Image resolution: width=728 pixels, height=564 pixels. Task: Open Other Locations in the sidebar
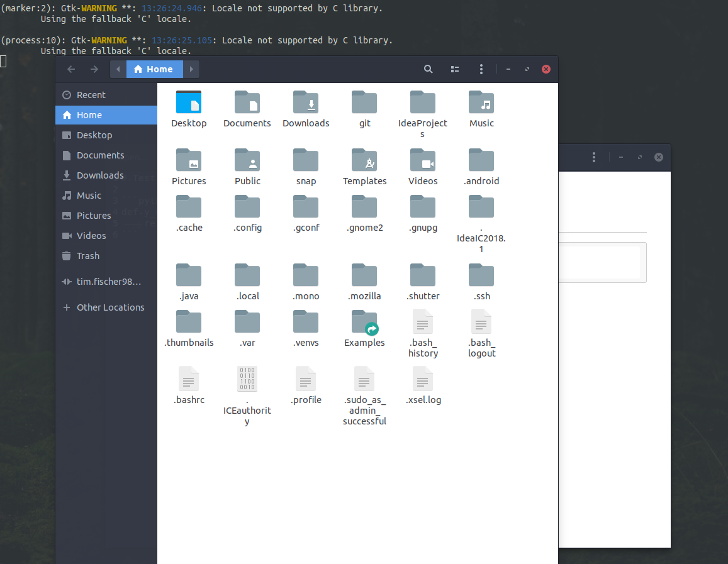coord(106,307)
